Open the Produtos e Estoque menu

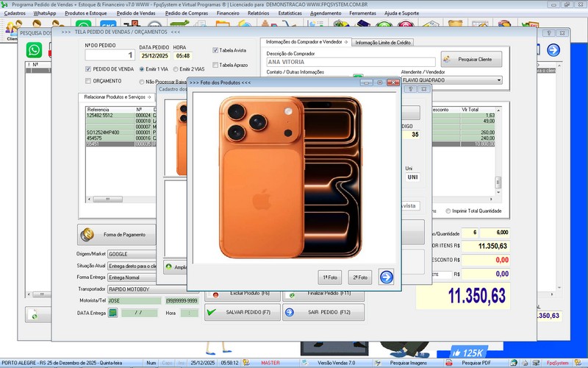coord(86,13)
